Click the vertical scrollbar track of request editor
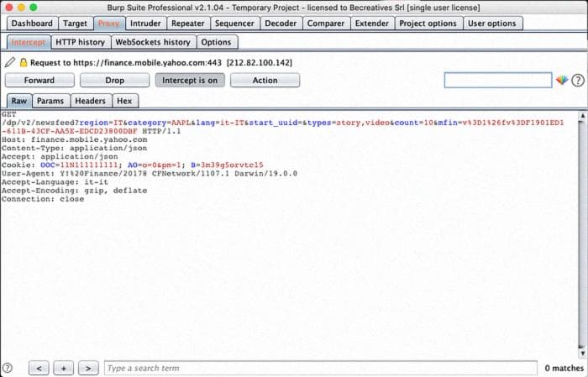The width and height of the screenshot is (588, 377). [x=582, y=234]
